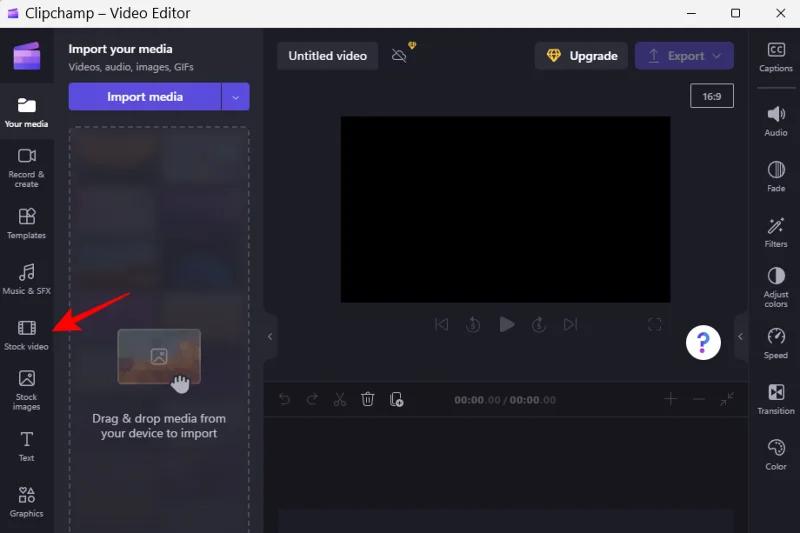800x533 pixels.
Task: Click the scissors split tool
Action: click(x=340, y=399)
